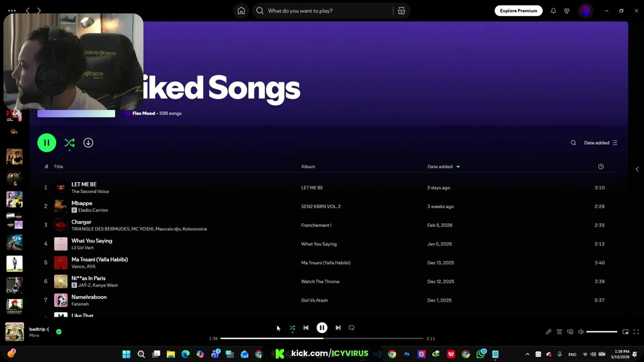Select Ni**as In Paris track title
644x362 pixels.
[89, 278]
